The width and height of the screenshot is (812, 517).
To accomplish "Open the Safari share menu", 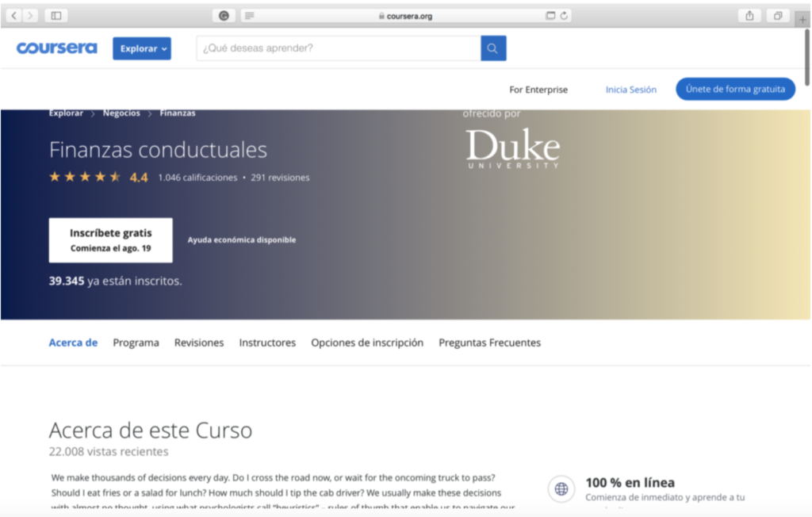I will coord(749,16).
